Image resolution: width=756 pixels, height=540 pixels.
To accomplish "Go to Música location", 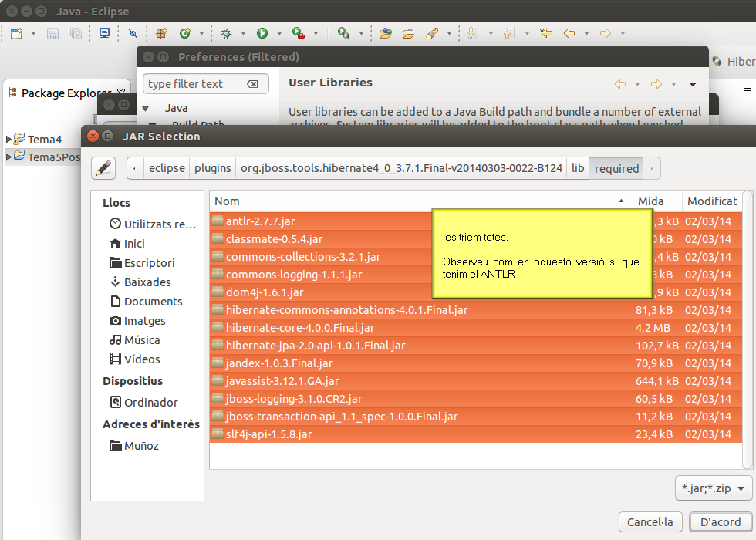I will (x=134, y=340).
